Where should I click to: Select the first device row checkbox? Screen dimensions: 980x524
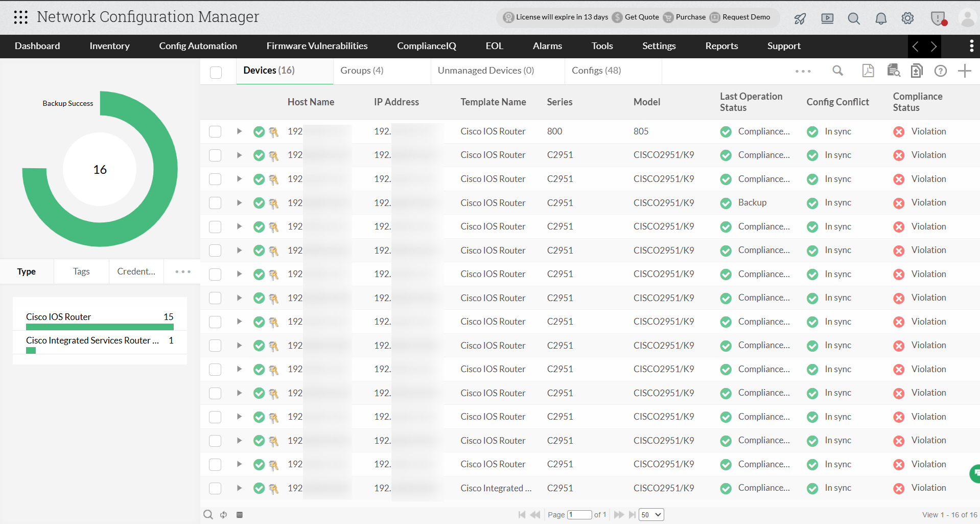pos(215,131)
